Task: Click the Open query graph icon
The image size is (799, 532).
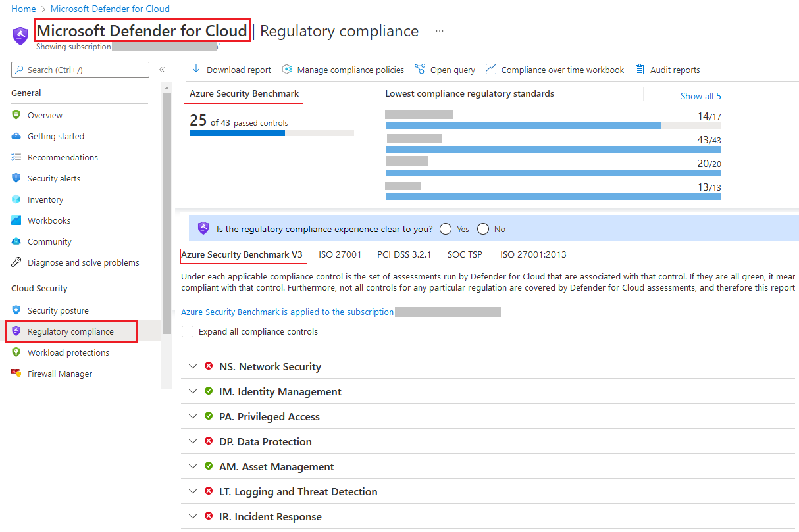Action: [420, 69]
